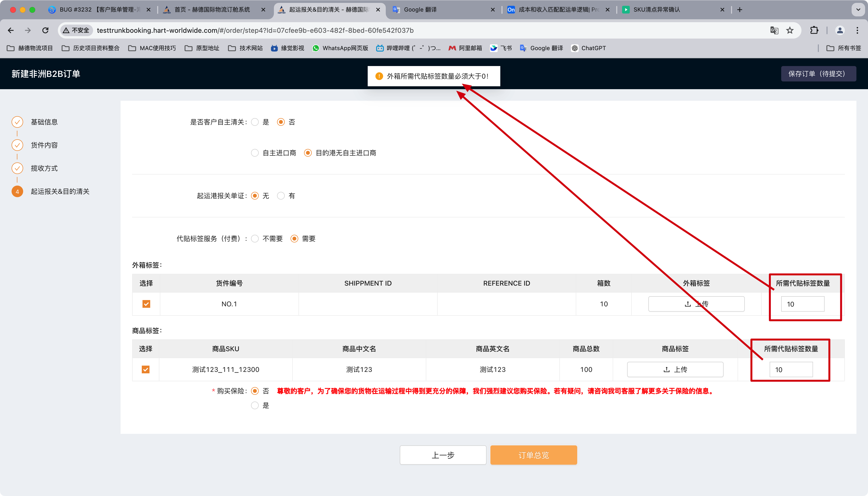
Task: Open the extensions puzzle icon
Action: point(814,30)
